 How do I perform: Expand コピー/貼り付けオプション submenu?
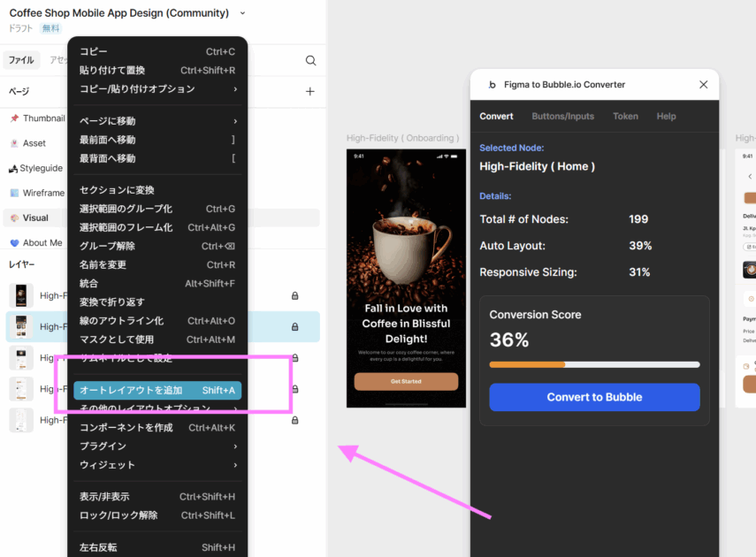157,89
